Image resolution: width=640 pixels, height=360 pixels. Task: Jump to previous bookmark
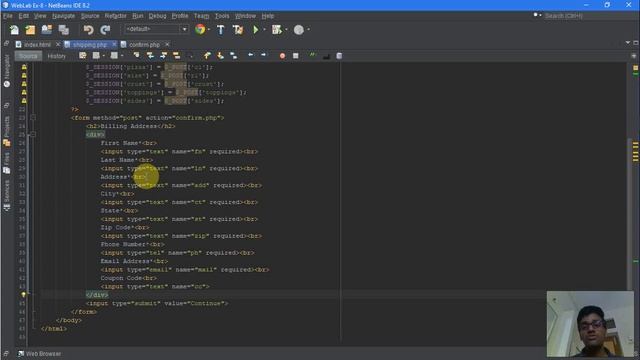click(207, 56)
